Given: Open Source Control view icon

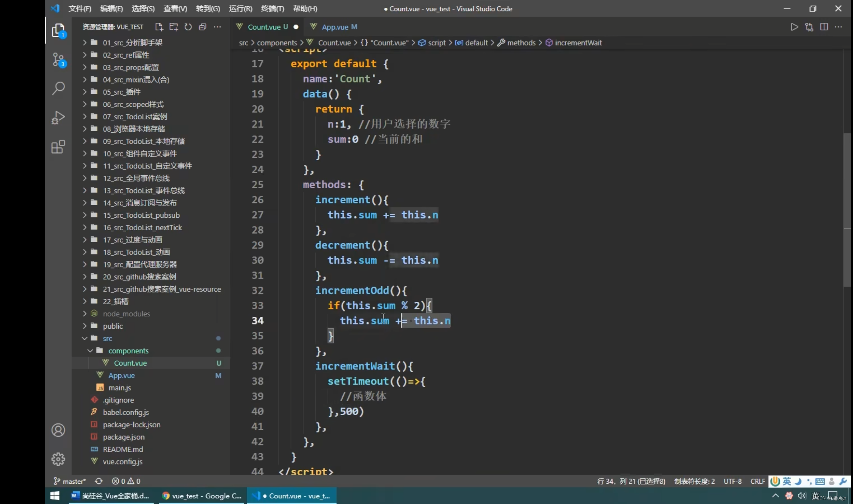Looking at the screenshot, I should tap(58, 60).
